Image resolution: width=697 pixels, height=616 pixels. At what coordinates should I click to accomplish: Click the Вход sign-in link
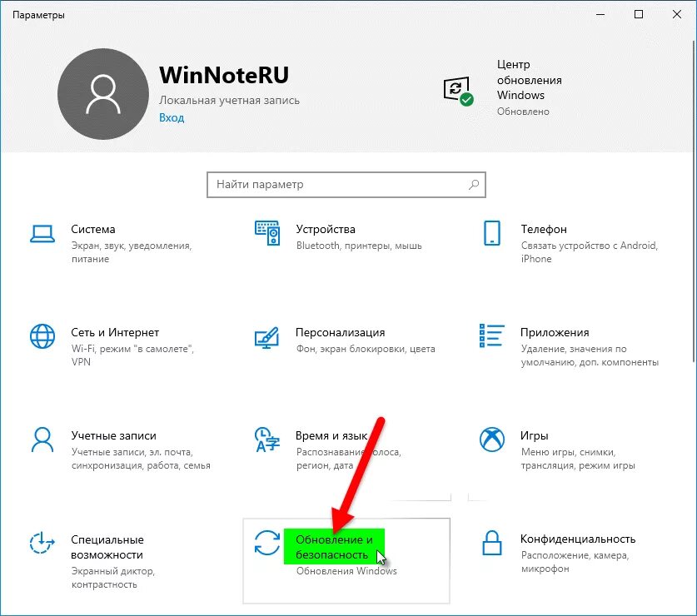[172, 117]
